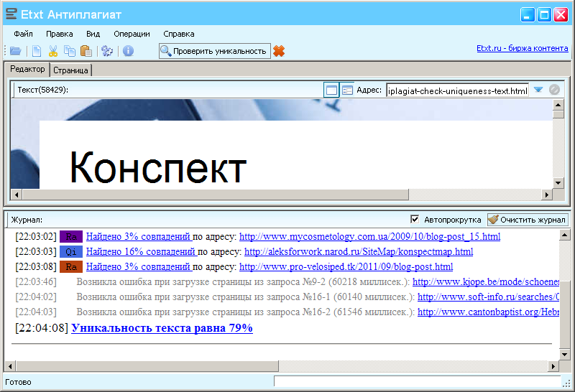Click the [22:04:08] timestamp in journal
575x392 pixels.
42,327
